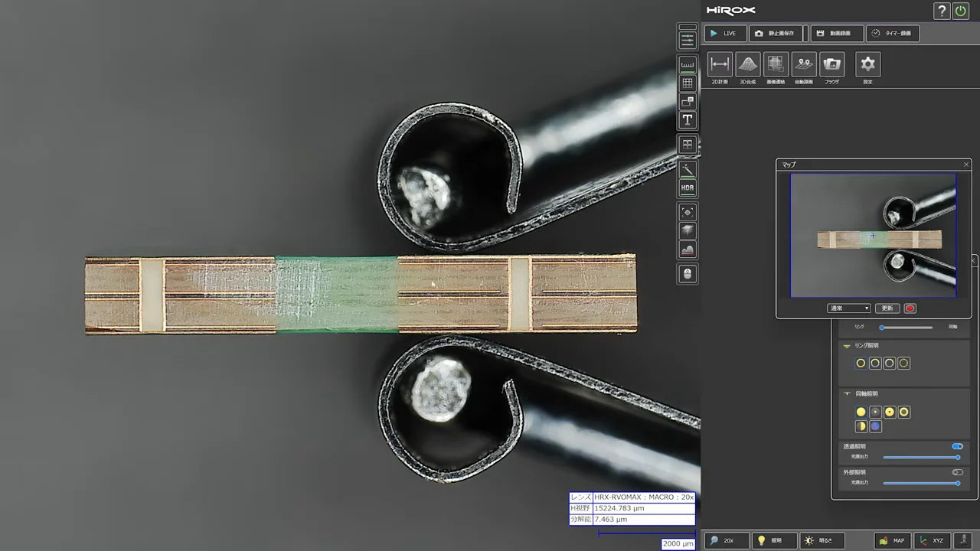
Task: Click the split view four-pane icon
Action: [688, 144]
